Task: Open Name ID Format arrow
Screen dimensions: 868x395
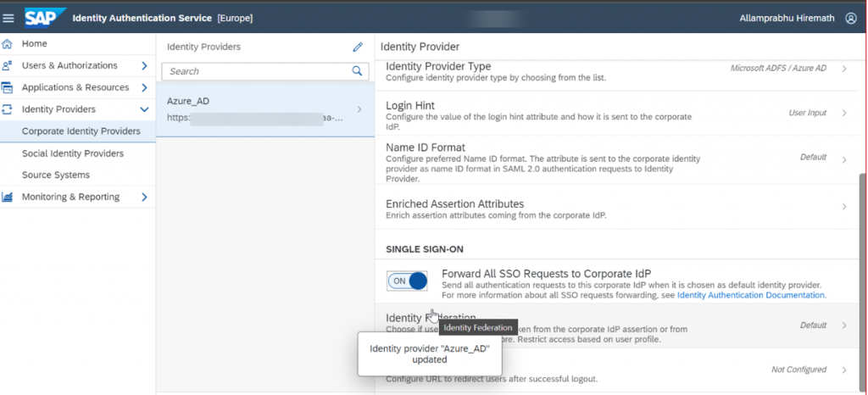Action: (844, 159)
